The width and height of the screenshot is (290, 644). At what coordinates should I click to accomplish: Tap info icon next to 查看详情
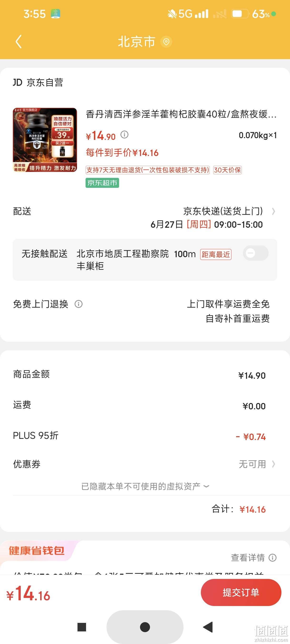(272, 558)
